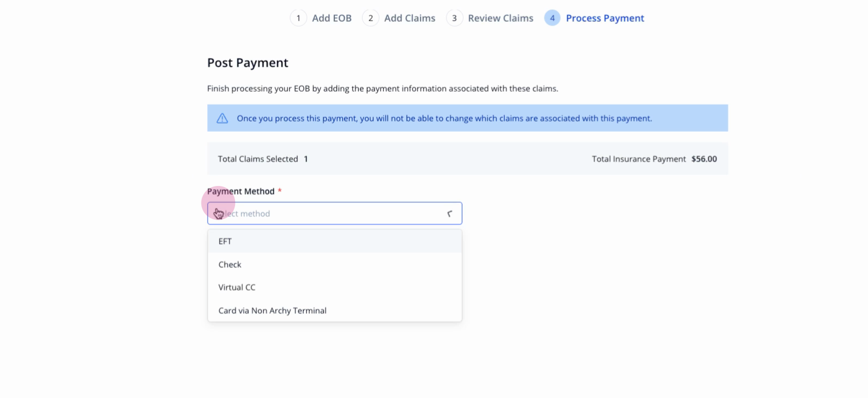Select EFT payment method option
Viewport: 868px width, 398px height.
pyautogui.click(x=334, y=241)
